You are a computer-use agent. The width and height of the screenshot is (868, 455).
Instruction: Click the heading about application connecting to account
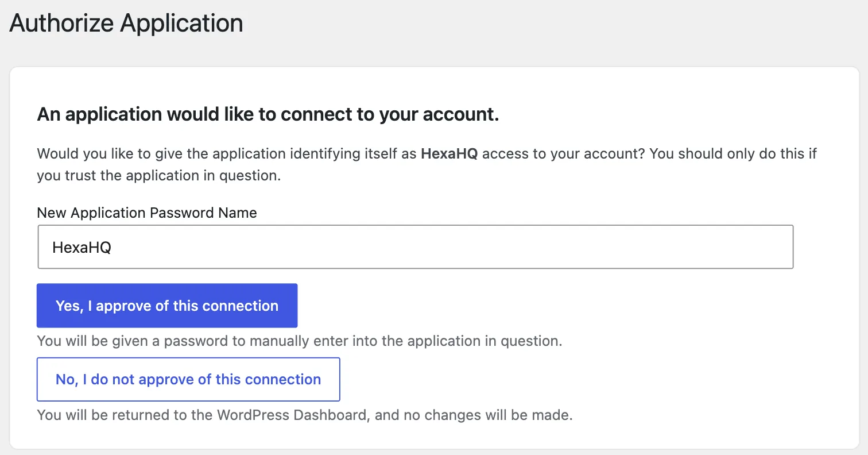(x=268, y=114)
